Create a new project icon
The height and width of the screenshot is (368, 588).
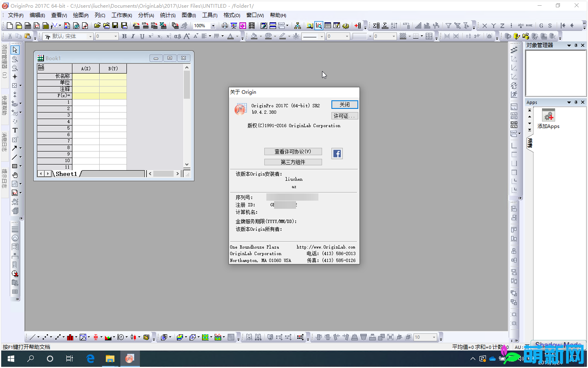point(10,26)
